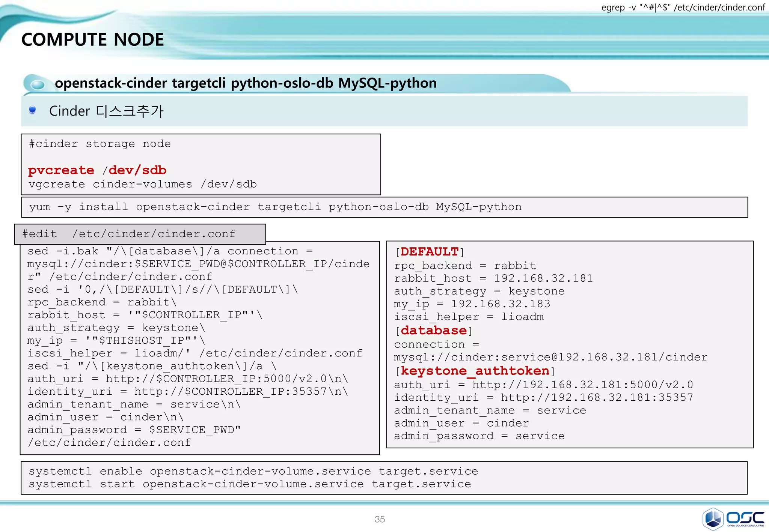Click the systemctl start command line
Viewport: 769px width, 532px height.
[250, 484]
